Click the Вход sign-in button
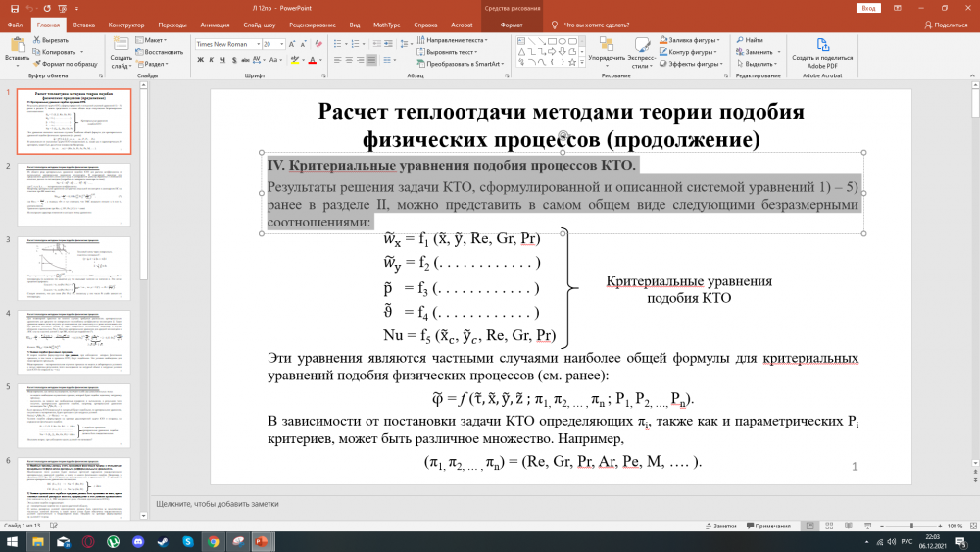The height and width of the screenshot is (552, 980). point(868,8)
